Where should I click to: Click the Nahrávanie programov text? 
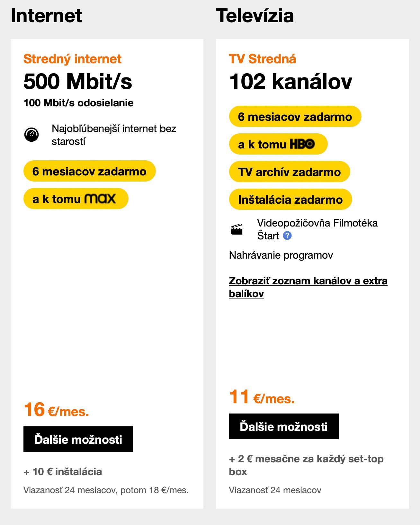click(x=281, y=255)
